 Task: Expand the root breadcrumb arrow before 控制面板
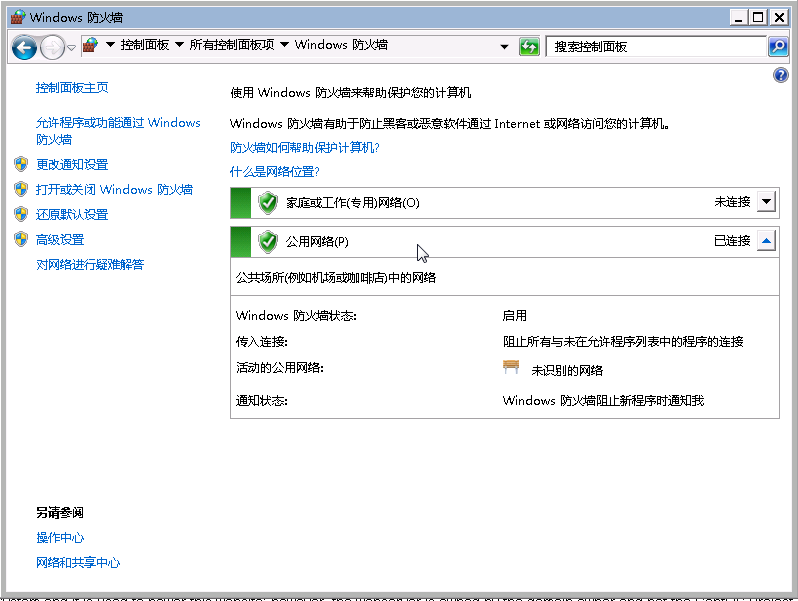(110, 45)
